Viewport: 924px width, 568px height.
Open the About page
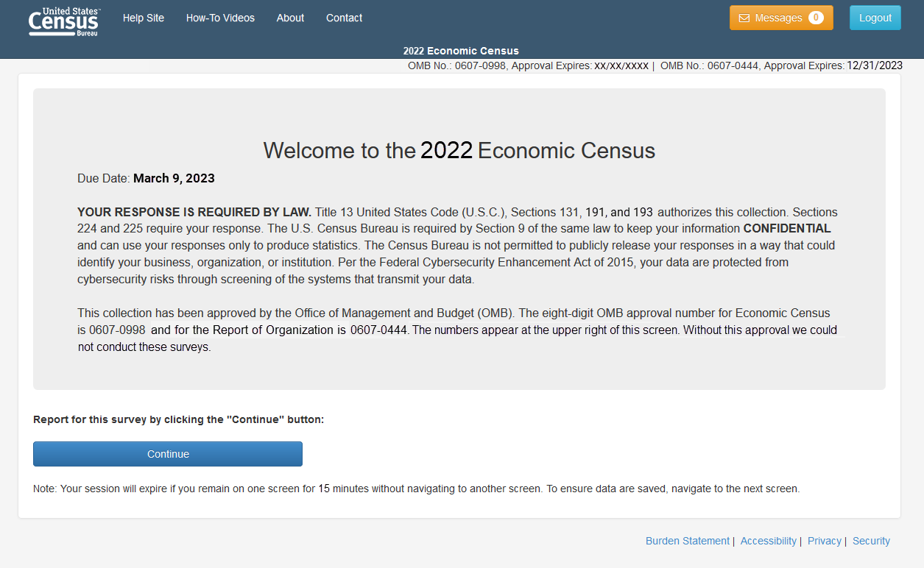pos(290,18)
